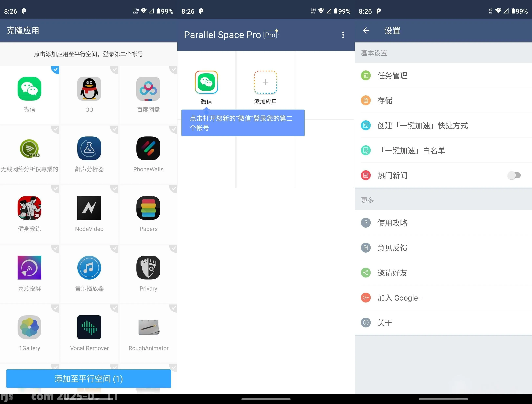Check the 百度网盘 tile checkbox
Image resolution: width=532 pixels, height=404 pixels.
pyautogui.click(x=174, y=69)
